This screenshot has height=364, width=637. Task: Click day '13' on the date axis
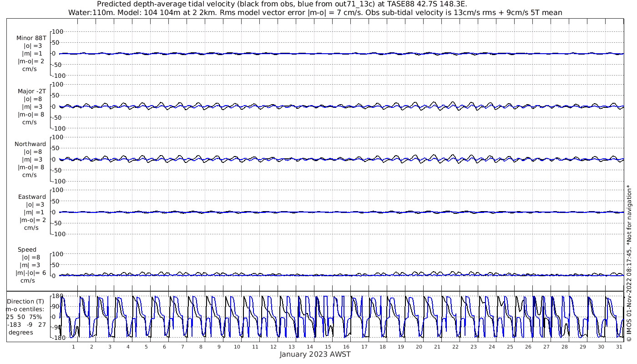(x=292, y=347)
